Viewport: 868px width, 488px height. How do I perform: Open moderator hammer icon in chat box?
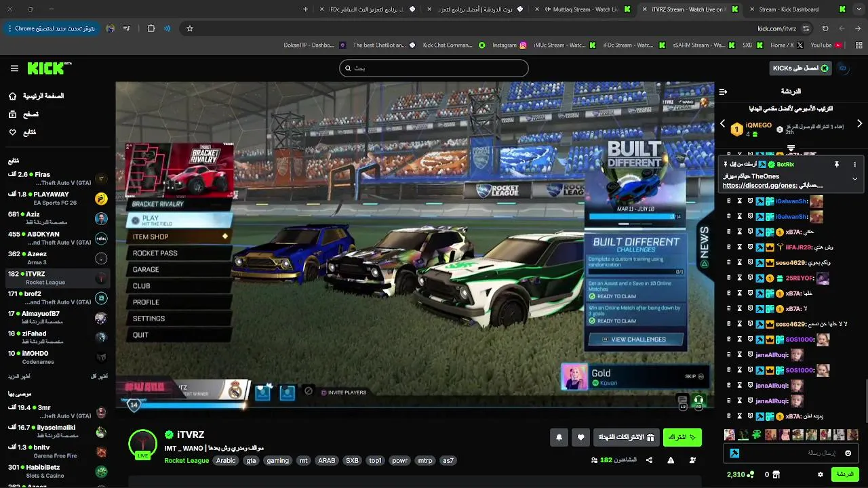click(x=734, y=453)
